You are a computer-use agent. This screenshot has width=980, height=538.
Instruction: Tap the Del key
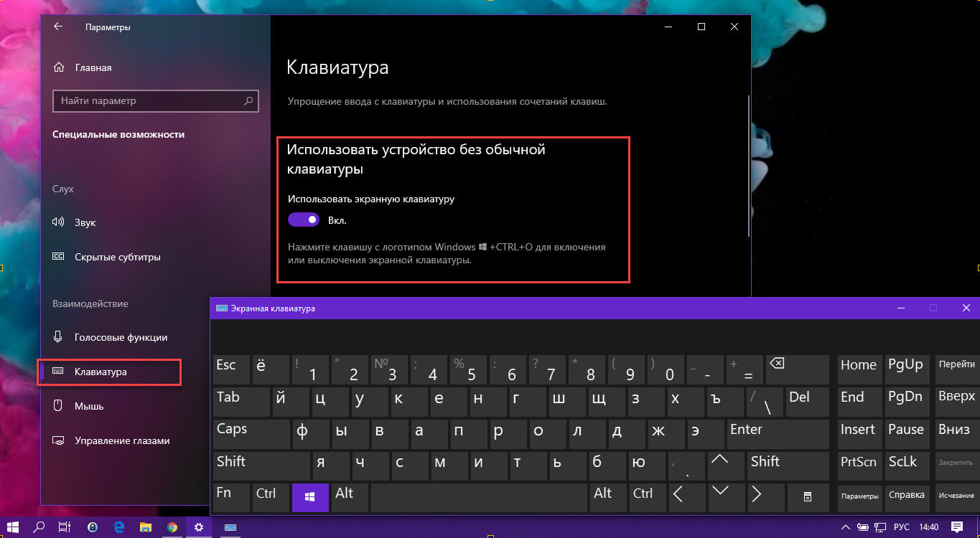click(808, 401)
